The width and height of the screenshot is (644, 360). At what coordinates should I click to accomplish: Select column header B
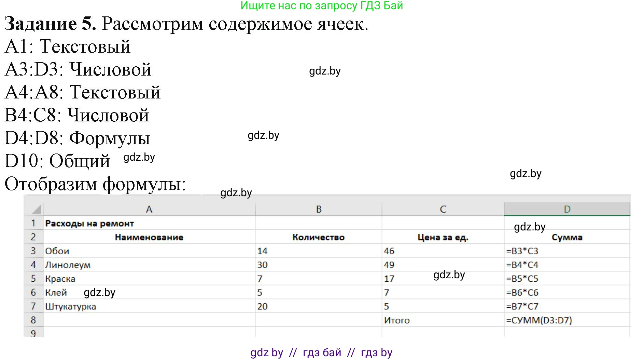click(x=318, y=208)
